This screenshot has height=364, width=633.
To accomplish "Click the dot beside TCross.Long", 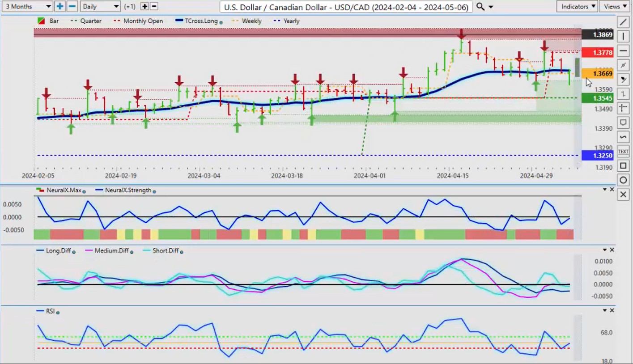I will [x=221, y=22].
